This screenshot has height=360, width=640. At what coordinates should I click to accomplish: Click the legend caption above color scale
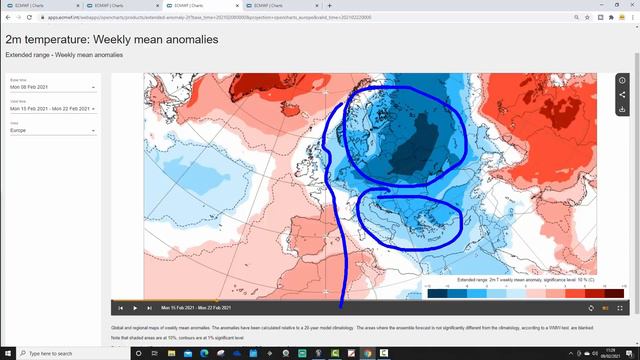click(526, 280)
